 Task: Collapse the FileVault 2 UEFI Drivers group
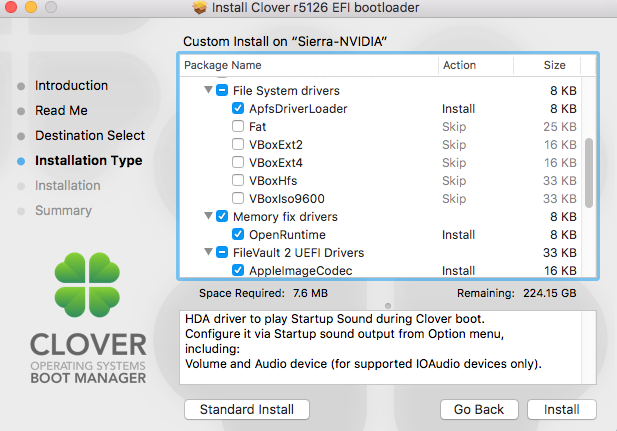209,252
